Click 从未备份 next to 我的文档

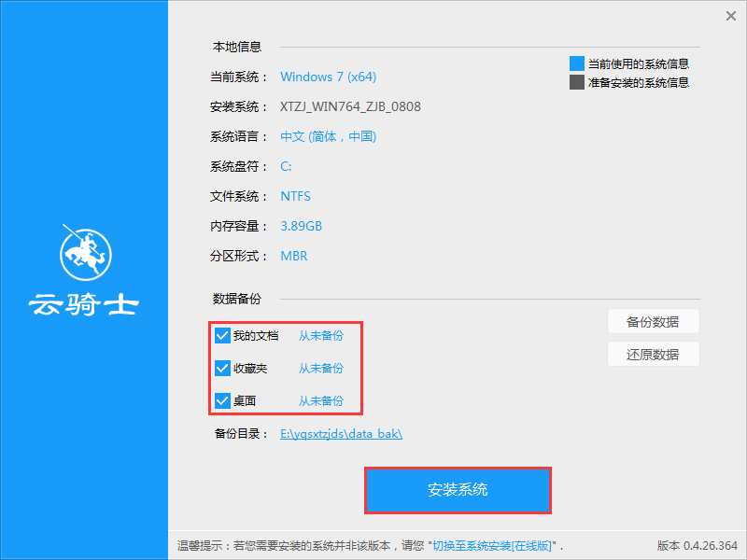click(x=320, y=335)
